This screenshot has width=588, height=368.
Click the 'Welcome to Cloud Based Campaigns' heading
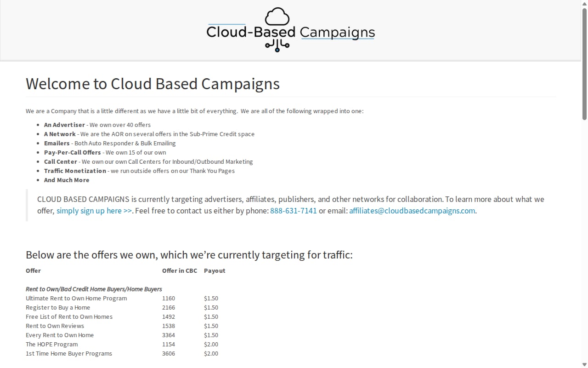pos(153,84)
